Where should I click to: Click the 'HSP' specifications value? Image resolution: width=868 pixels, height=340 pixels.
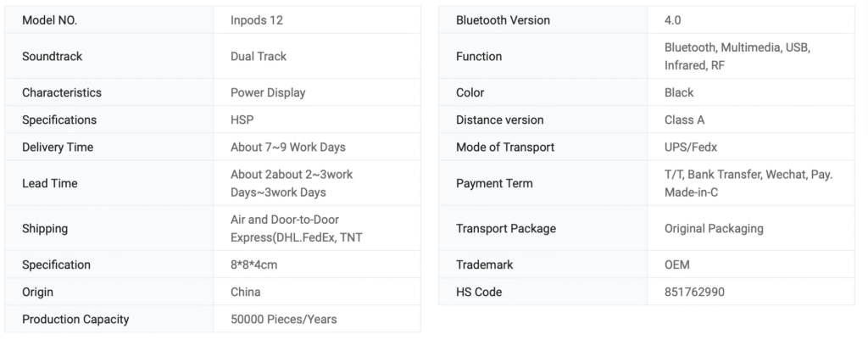click(x=242, y=120)
